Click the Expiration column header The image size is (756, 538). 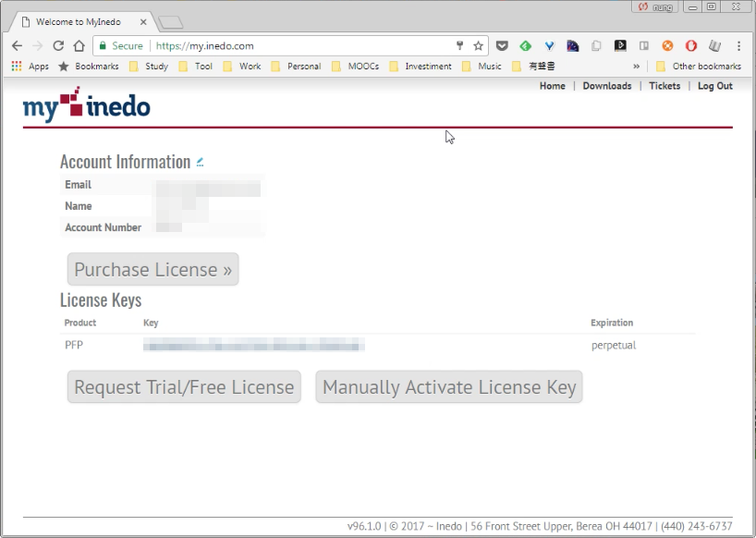coord(612,323)
